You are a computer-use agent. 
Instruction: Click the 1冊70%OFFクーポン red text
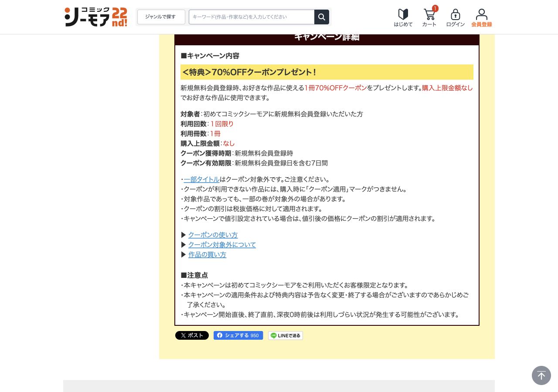click(x=336, y=88)
